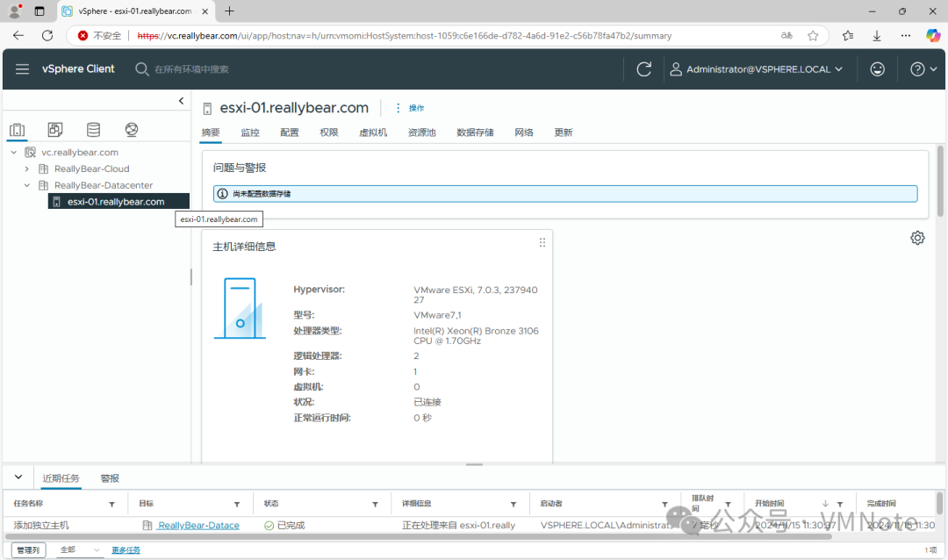Filter the 目标 column
948x560 pixels.
coord(237,505)
